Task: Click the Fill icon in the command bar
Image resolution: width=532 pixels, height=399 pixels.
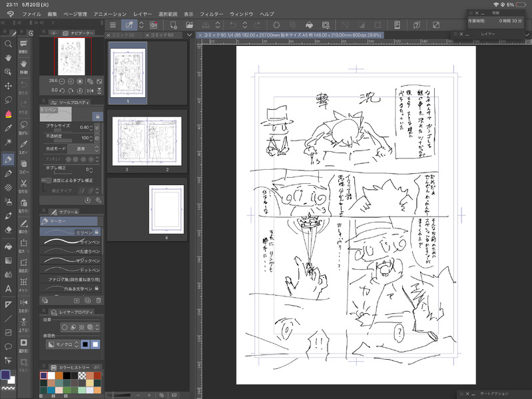Action: [x=309, y=25]
